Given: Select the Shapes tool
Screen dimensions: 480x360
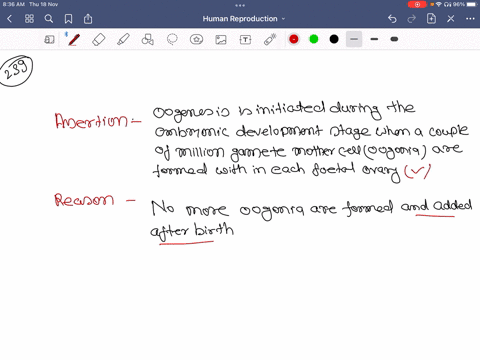Looking at the screenshot, I should coord(148,40).
